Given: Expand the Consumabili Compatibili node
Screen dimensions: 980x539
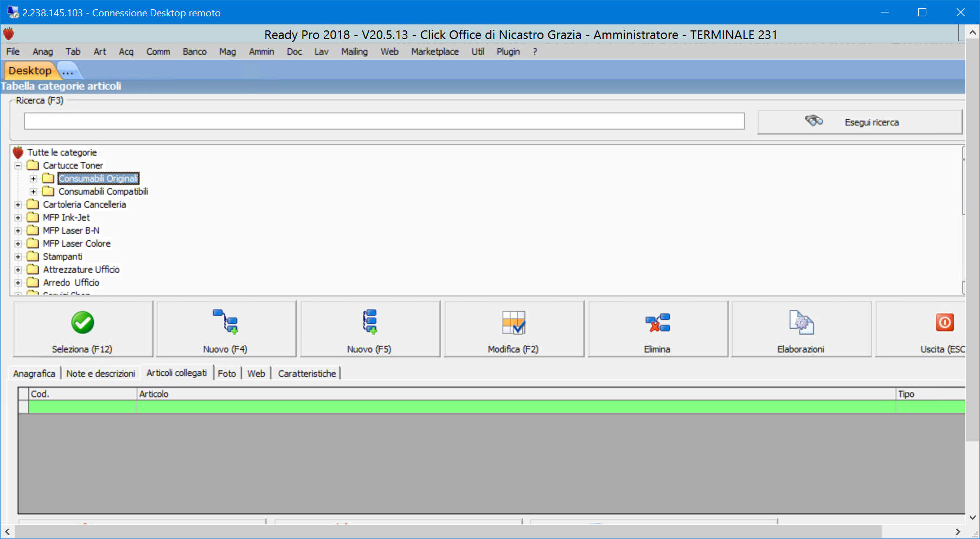Looking at the screenshot, I should click(x=33, y=191).
